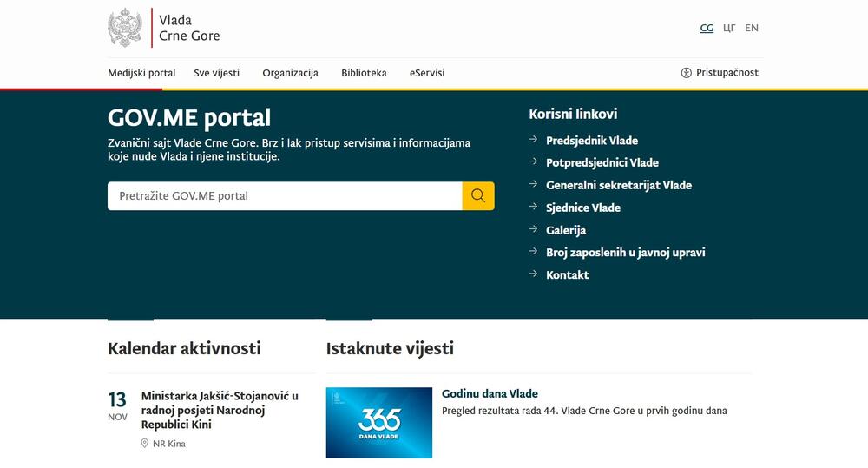Open the Medijski portal menu item
Screen dimensions: 868x468
pos(141,73)
